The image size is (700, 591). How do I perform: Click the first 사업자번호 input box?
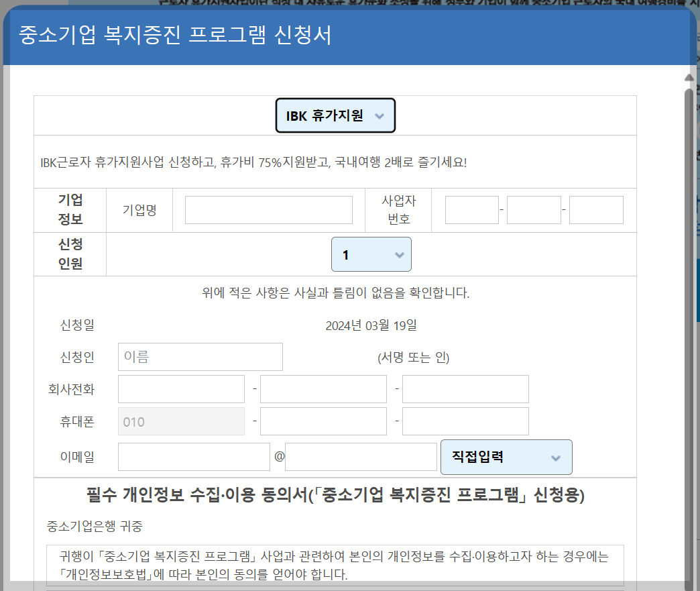[472, 210]
